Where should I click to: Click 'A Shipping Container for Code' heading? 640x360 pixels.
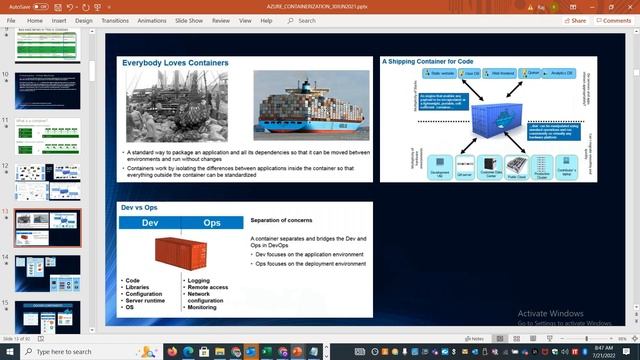click(x=427, y=62)
